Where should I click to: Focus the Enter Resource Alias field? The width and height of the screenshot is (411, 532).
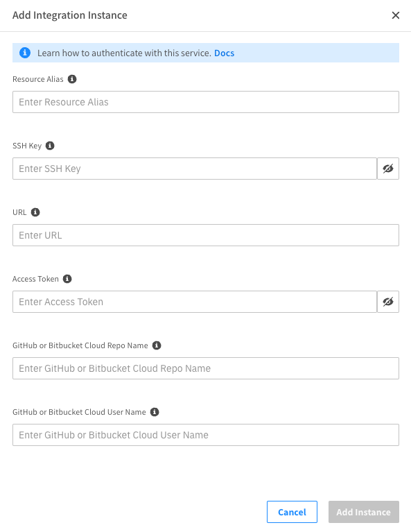pyautogui.click(x=206, y=102)
